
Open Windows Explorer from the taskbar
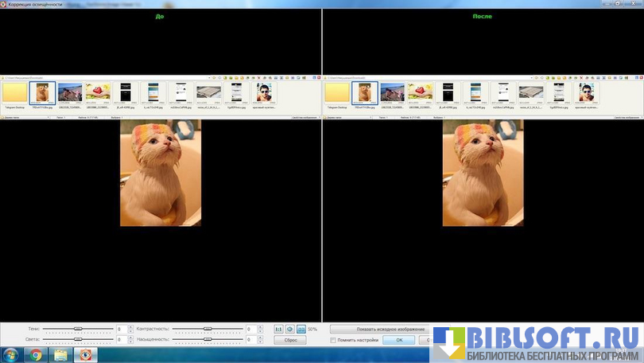[x=60, y=355]
